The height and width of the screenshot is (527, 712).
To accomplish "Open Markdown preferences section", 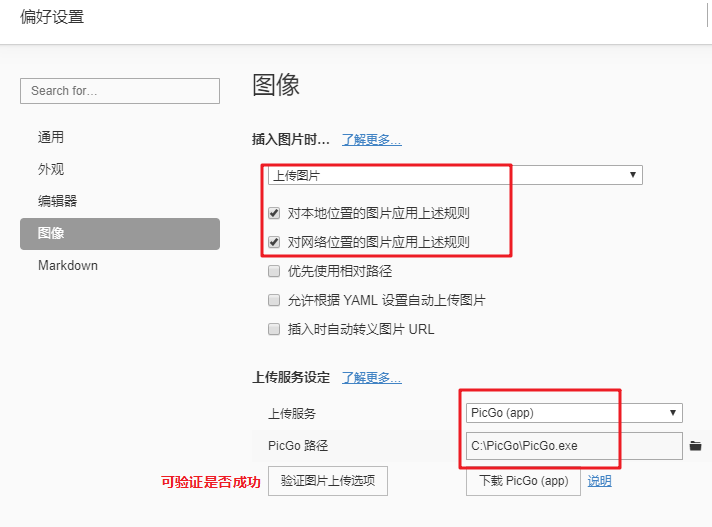I will coord(68,265).
